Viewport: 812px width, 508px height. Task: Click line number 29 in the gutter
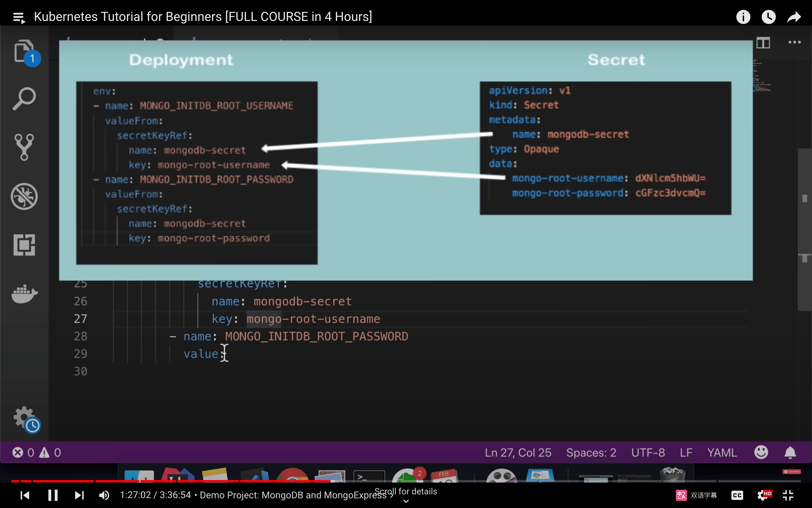(81, 354)
